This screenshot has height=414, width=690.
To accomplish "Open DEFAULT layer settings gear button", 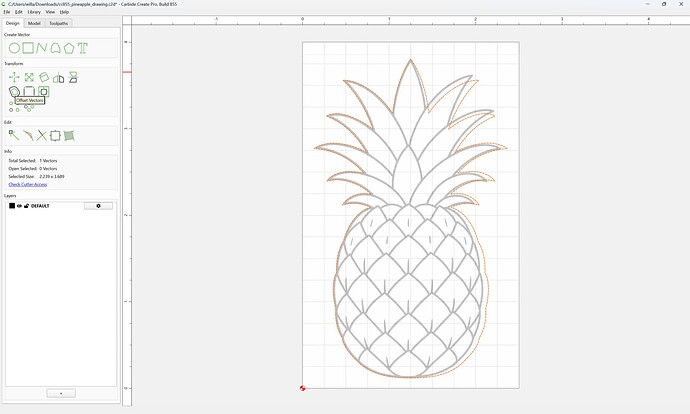I will tap(98, 206).
